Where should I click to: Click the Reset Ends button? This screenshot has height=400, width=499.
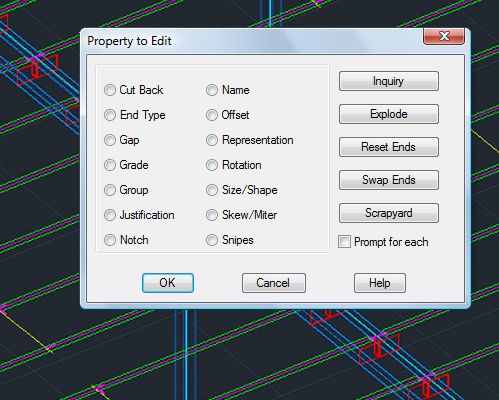pos(389,147)
